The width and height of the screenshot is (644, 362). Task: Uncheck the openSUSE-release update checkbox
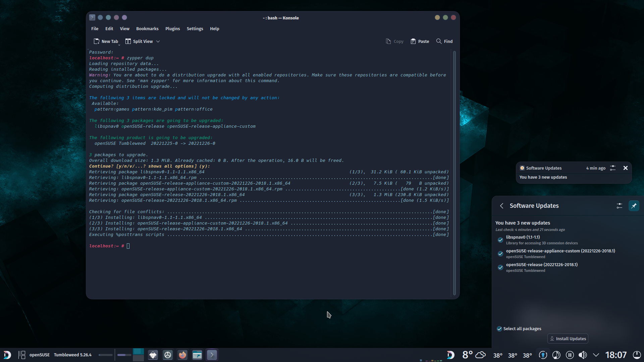pos(500,267)
